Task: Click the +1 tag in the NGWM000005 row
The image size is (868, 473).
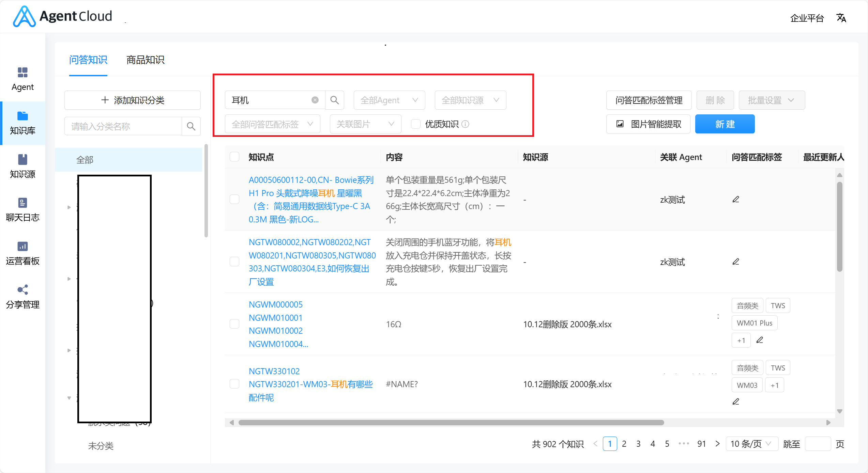Action: 741,340
